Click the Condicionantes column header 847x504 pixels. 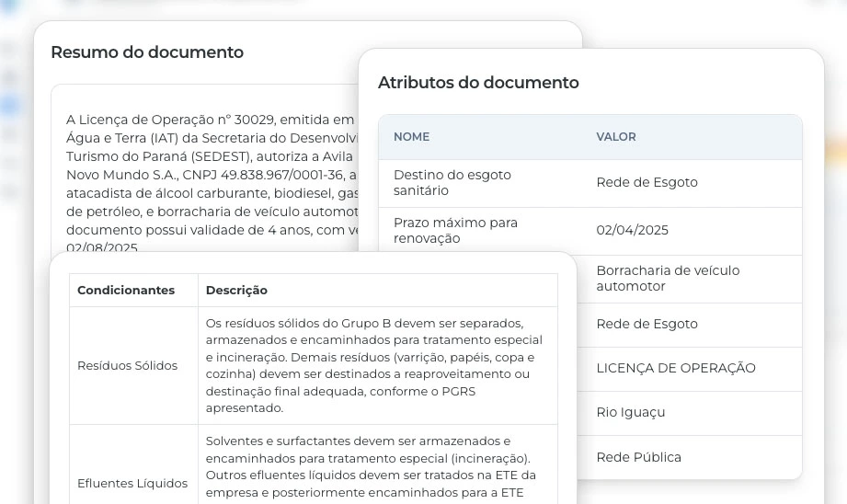click(x=126, y=290)
